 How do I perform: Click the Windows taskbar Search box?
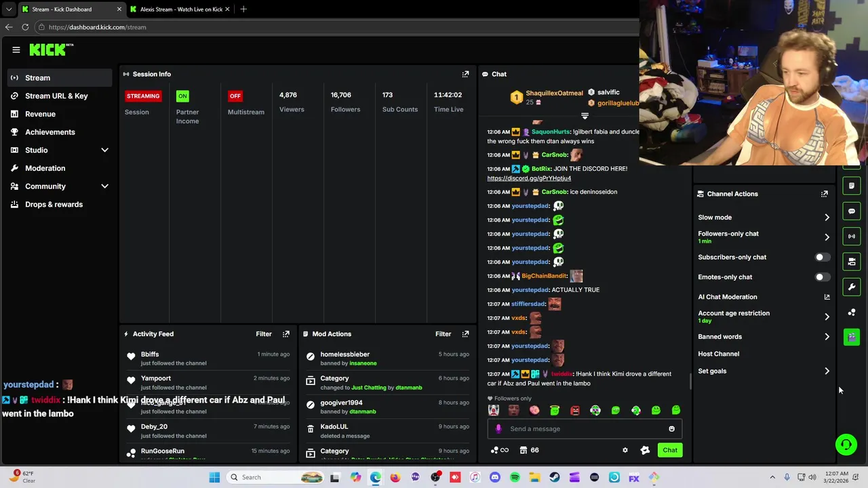click(275, 477)
